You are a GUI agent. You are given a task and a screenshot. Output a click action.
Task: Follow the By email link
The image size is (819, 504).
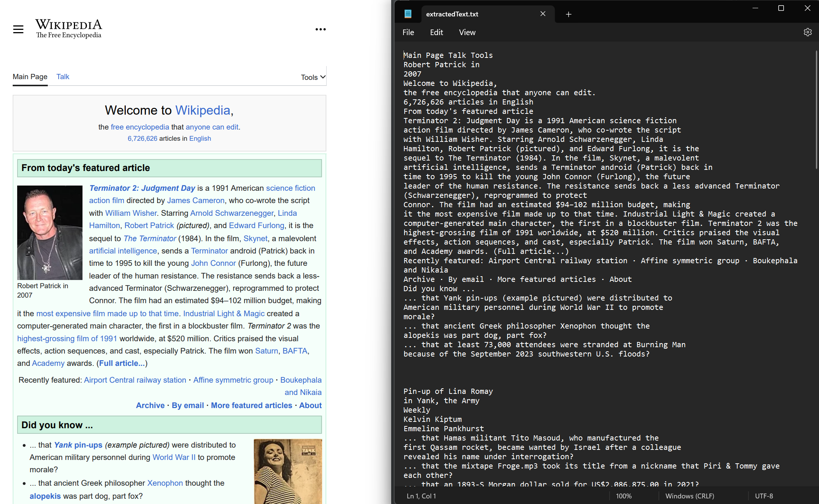pos(188,405)
